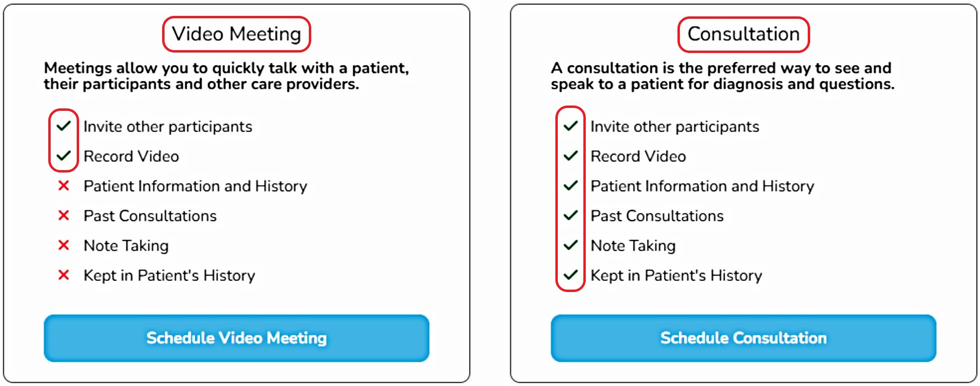Select the Video Meeting card title
The width and height of the screenshot is (980, 386).
point(236,34)
